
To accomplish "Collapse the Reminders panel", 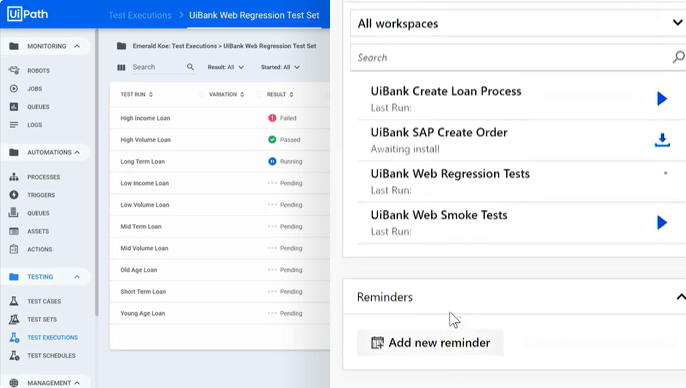I will click(681, 297).
